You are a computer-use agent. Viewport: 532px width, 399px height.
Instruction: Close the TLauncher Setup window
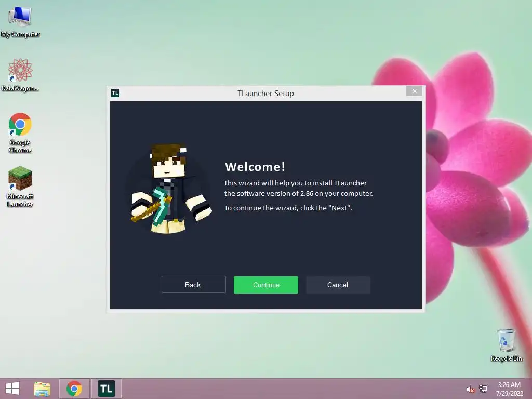414,91
